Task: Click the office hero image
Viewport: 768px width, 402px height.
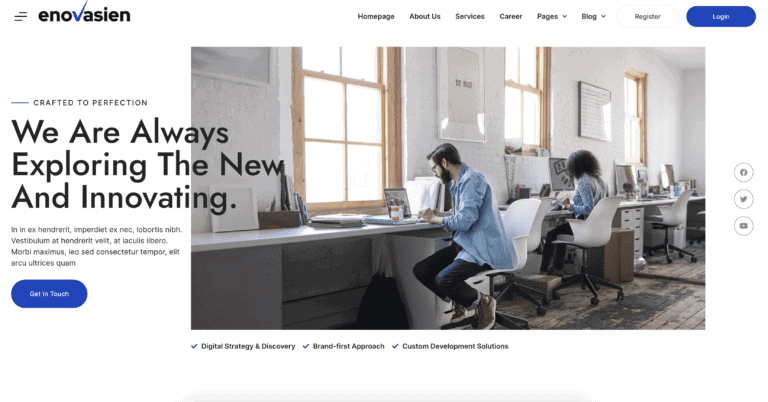Action: (x=448, y=188)
